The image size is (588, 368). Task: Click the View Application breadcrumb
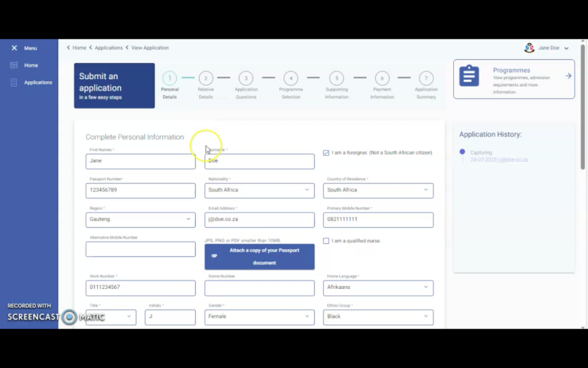click(149, 48)
